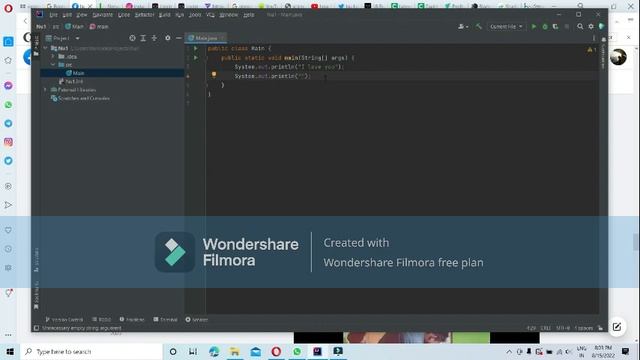Open the Window menu

point(228,15)
